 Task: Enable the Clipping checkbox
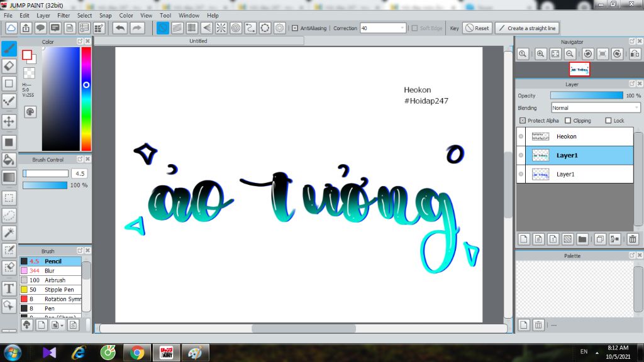(x=568, y=120)
